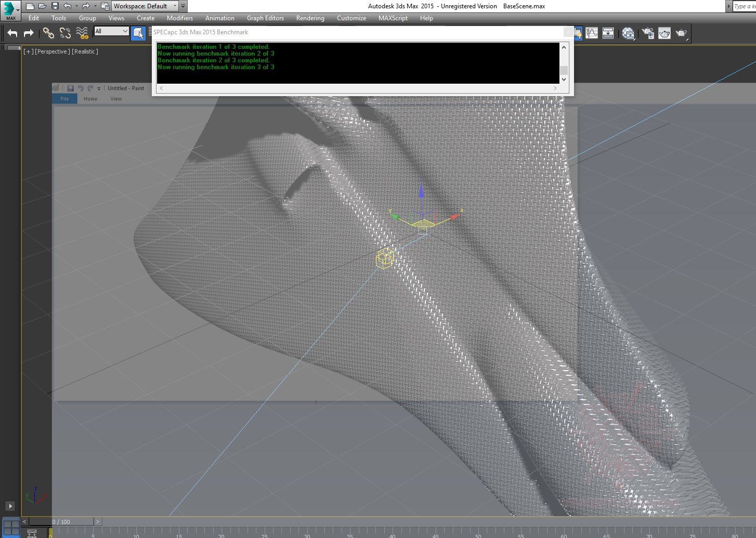The image size is (756, 538).
Task: Click the 0 / 100 time slider handle
Action: point(61,521)
